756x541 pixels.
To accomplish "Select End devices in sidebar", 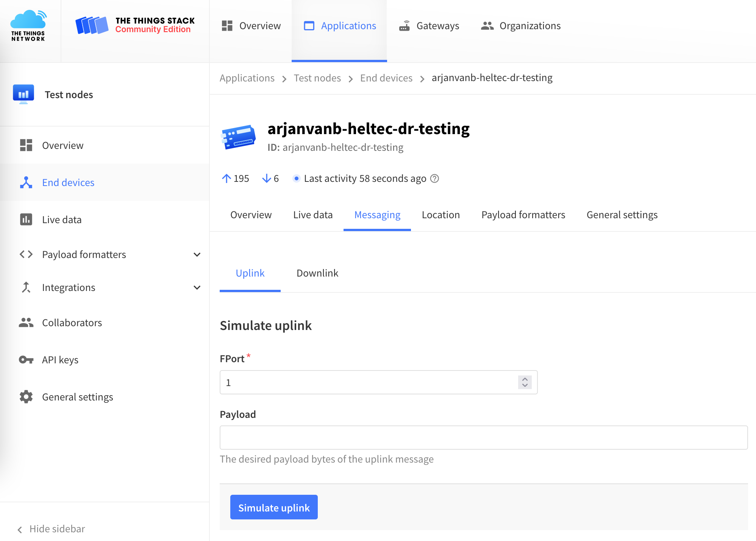I will tap(105, 183).
